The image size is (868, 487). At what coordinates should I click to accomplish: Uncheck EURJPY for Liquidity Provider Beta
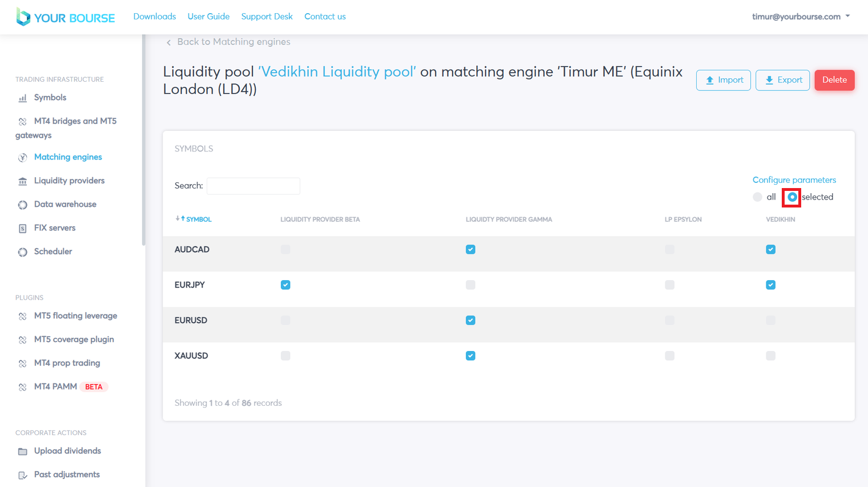coord(286,285)
